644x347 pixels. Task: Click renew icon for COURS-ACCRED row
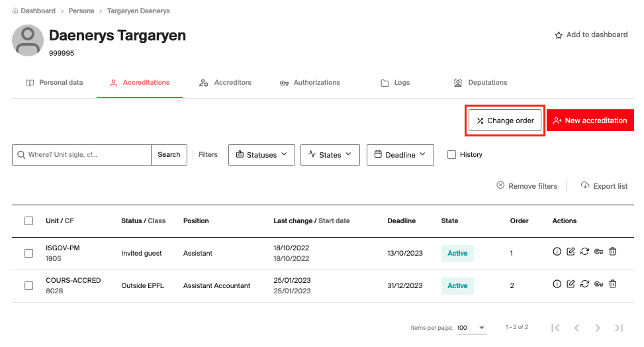584,284
